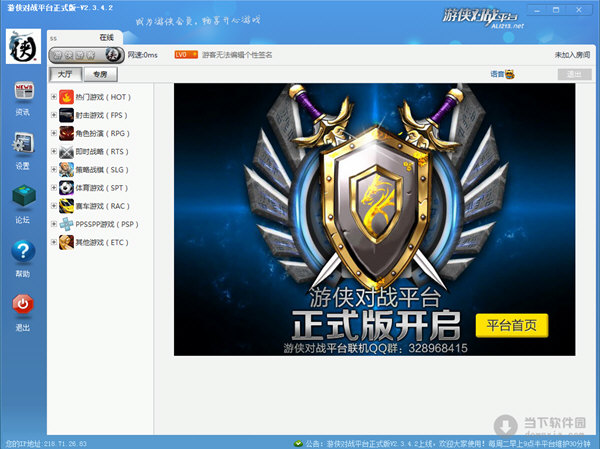Click the greyed 退出 room button
This screenshot has height=449, width=600.
tap(574, 74)
